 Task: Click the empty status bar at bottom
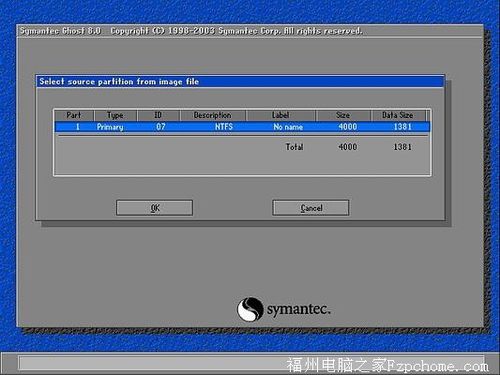pyautogui.click(x=250, y=363)
